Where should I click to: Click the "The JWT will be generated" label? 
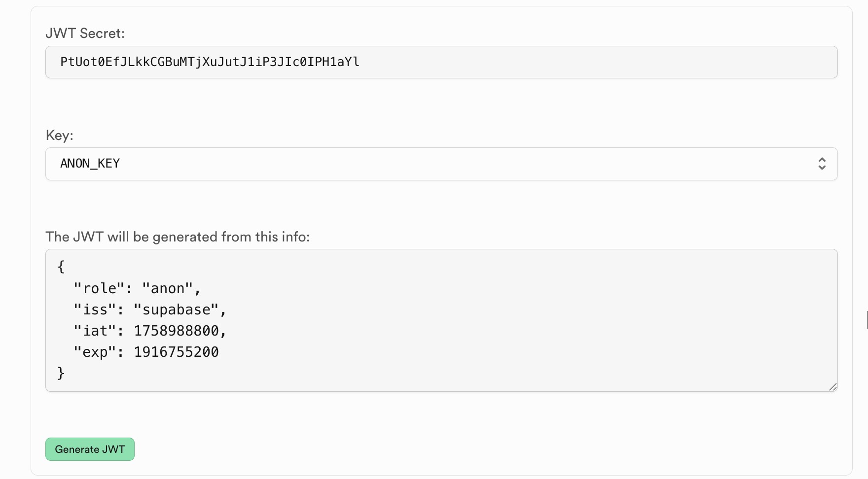coord(178,237)
